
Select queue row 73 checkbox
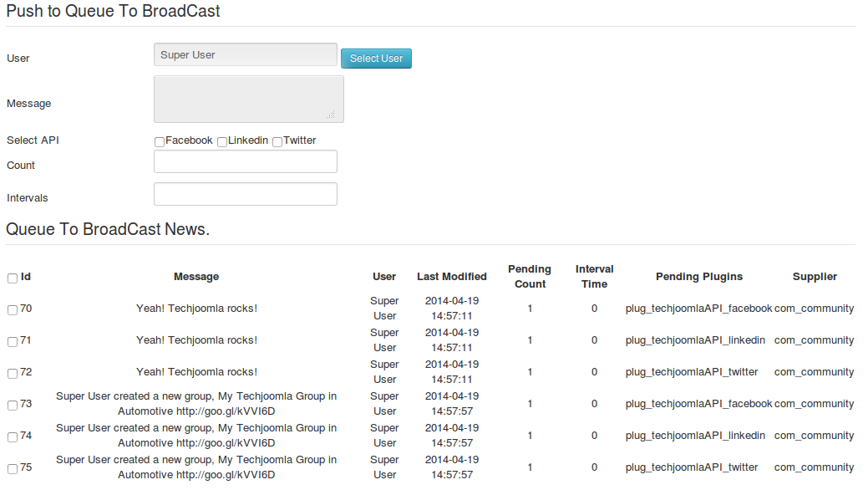[x=13, y=406]
